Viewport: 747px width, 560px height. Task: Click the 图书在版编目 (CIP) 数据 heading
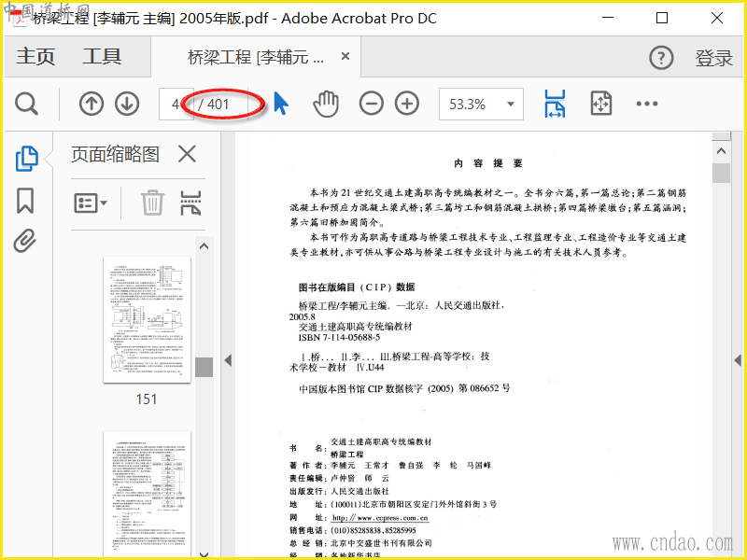click(x=357, y=287)
